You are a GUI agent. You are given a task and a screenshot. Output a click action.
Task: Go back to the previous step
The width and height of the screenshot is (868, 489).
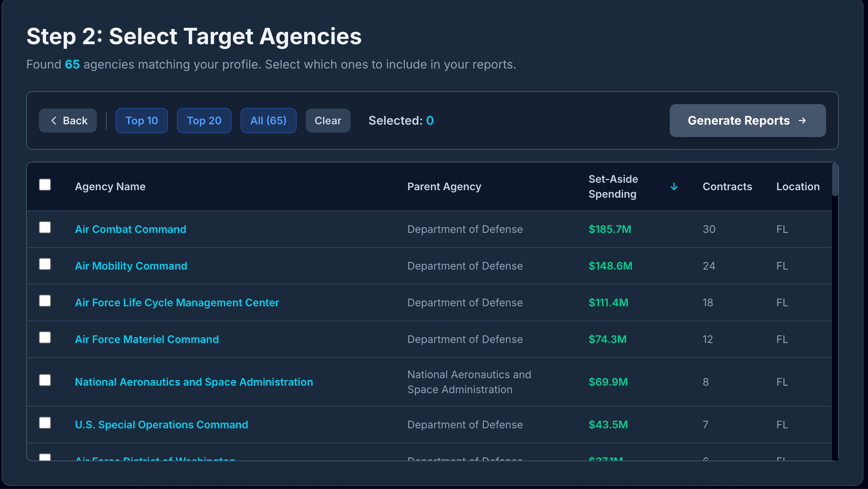(x=68, y=120)
